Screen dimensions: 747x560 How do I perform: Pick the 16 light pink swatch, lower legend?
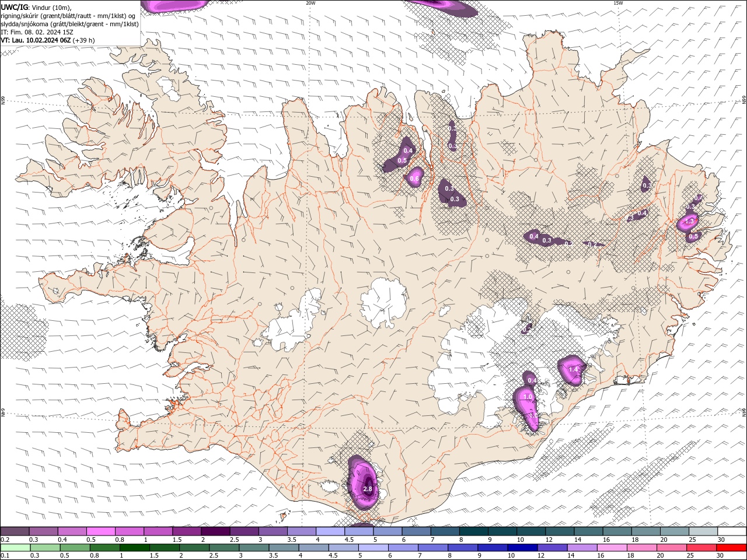point(612,548)
